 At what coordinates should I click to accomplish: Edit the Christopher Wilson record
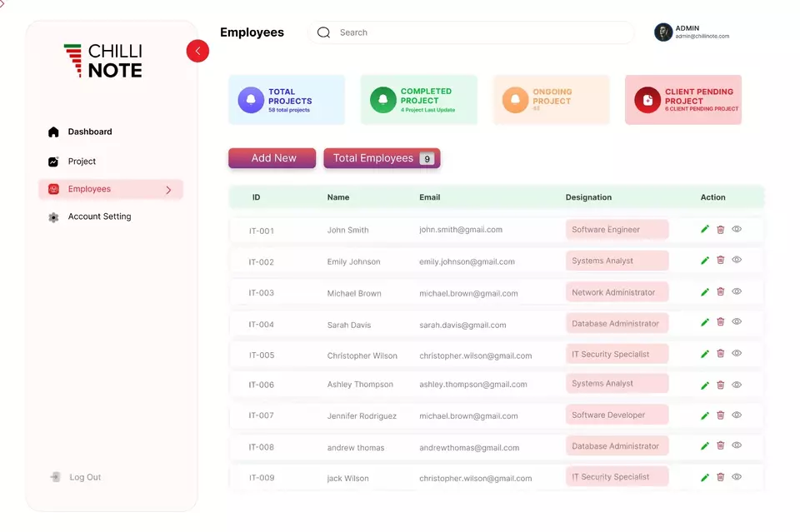tap(705, 354)
